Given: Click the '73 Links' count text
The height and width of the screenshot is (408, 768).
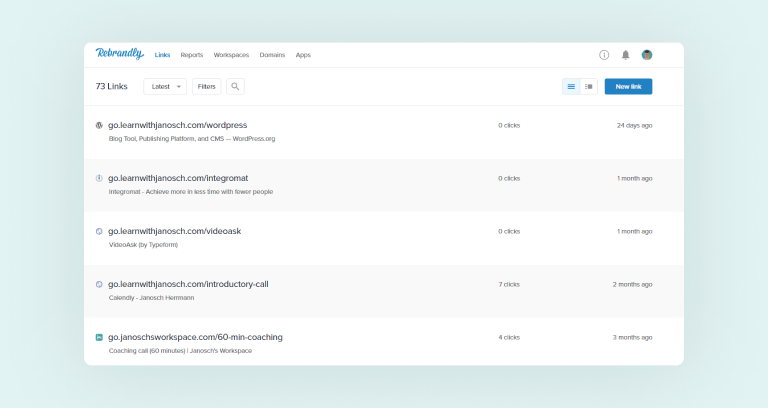Looking at the screenshot, I should [111, 86].
